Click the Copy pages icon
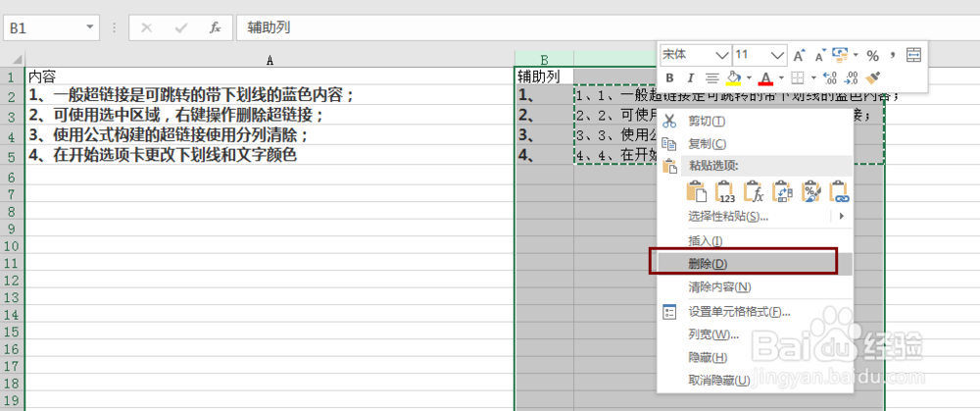The image size is (980, 411). [669, 144]
